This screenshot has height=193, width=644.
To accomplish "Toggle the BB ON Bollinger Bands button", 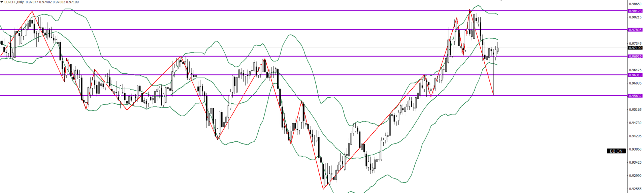I will pyautogui.click(x=616, y=151).
